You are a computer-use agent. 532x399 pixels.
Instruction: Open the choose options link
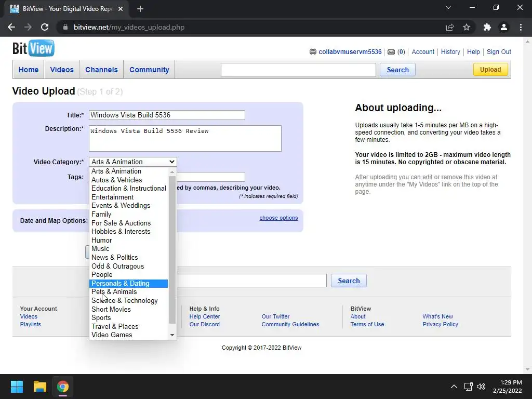tap(278, 218)
